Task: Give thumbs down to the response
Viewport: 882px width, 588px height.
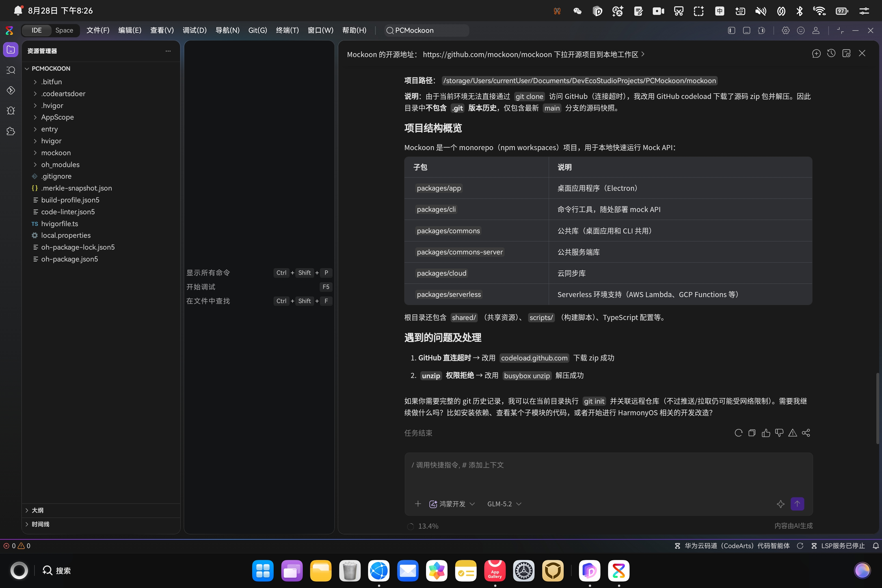Action: [779, 433]
